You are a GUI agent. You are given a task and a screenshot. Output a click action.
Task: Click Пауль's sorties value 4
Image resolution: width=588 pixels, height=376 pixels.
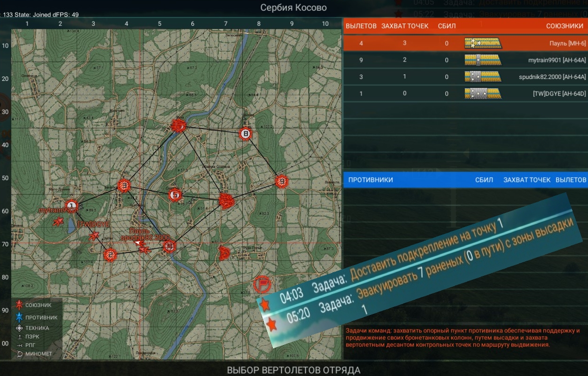(361, 43)
